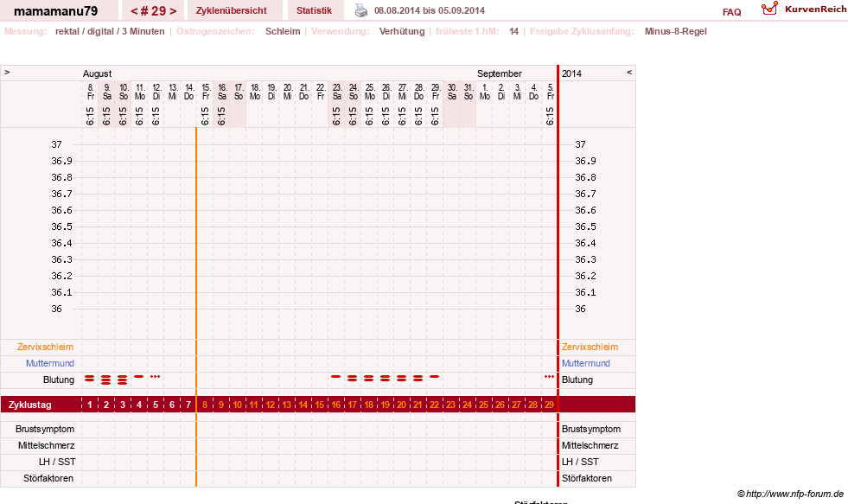
Task: Open the FAQ link
Action: pos(731,12)
